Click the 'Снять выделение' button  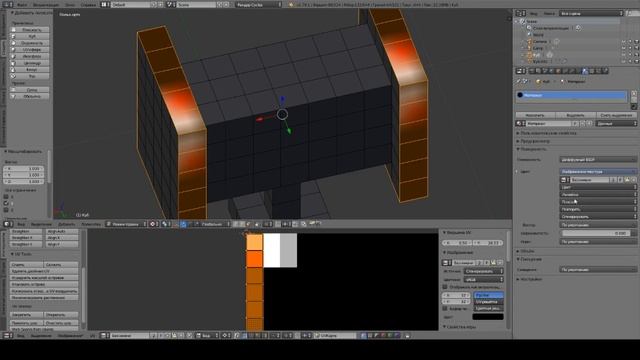(x=616, y=115)
